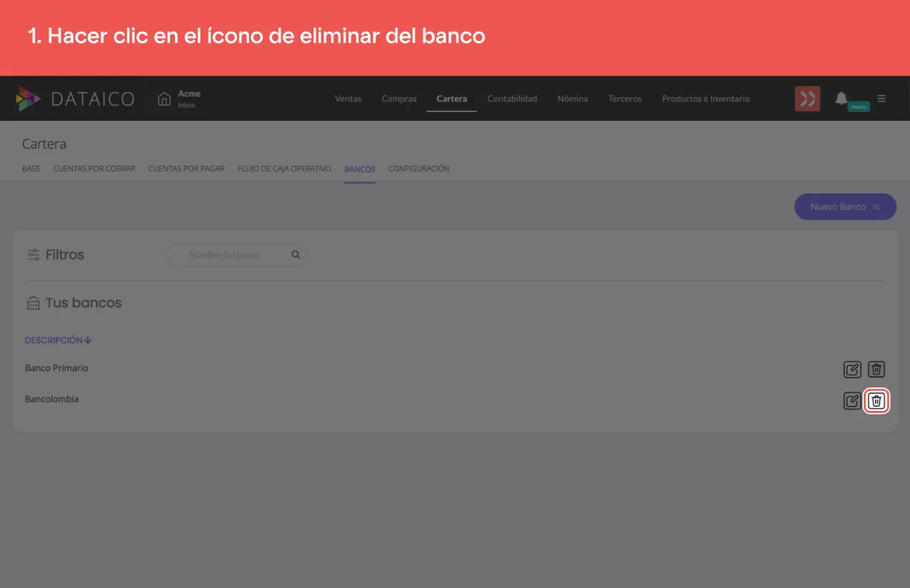Delete Banco Primario with trash icon

pyautogui.click(x=877, y=370)
